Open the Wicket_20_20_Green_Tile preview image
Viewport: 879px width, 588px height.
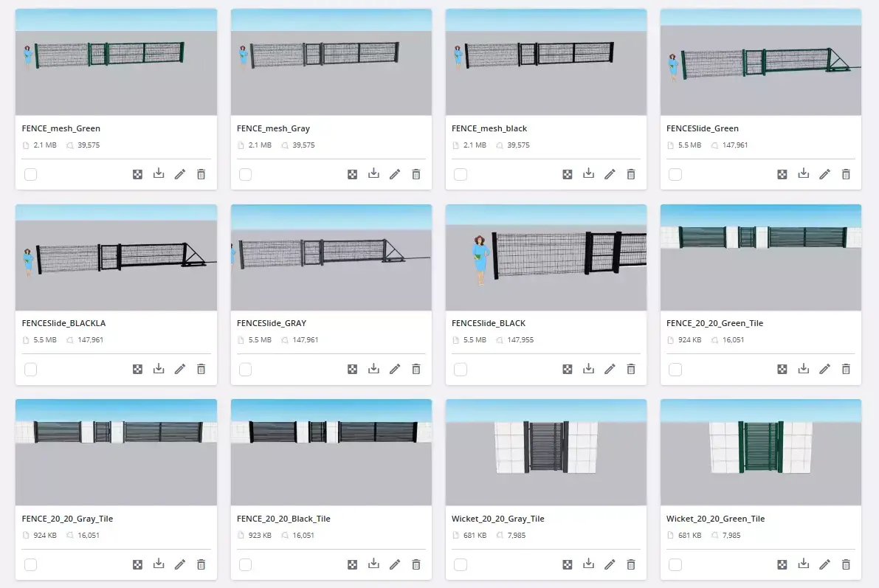point(761,452)
